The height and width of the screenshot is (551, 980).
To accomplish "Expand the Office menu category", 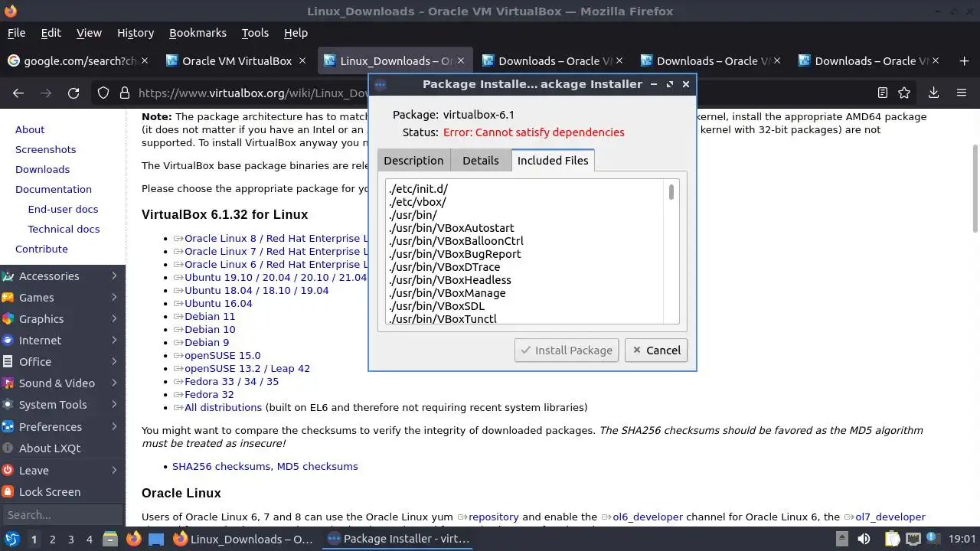I will point(61,361).
